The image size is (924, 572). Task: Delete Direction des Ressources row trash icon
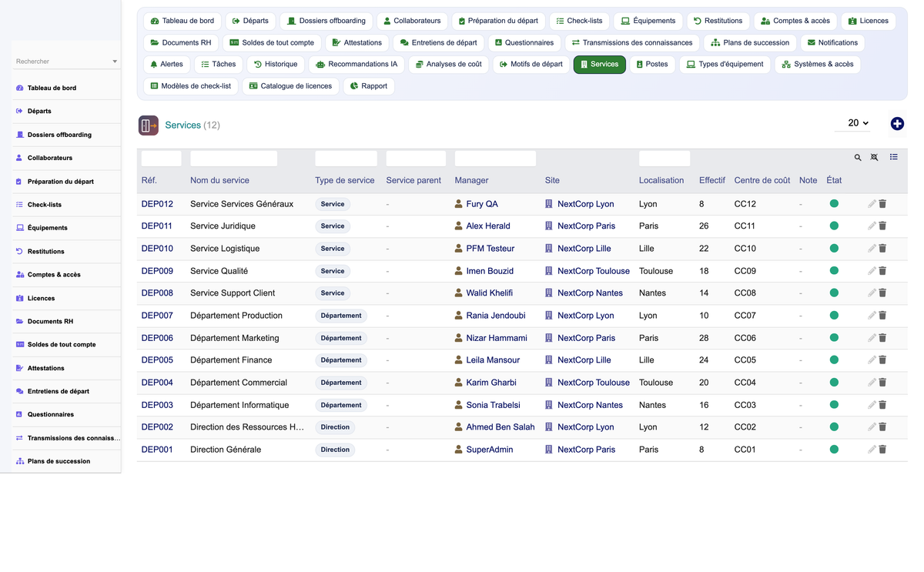coord(882,427)
